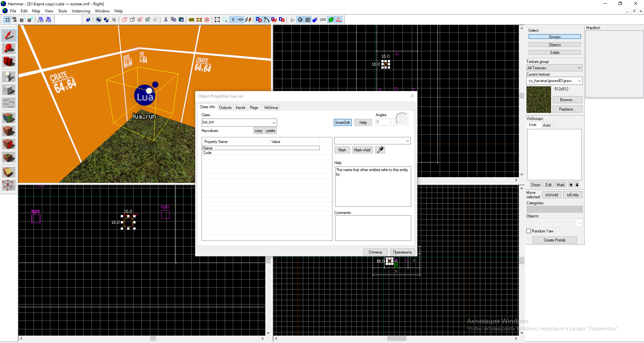Screen dimensions: 644x343
Task: Select the Selection tool arrow
Action: (9, 35)
